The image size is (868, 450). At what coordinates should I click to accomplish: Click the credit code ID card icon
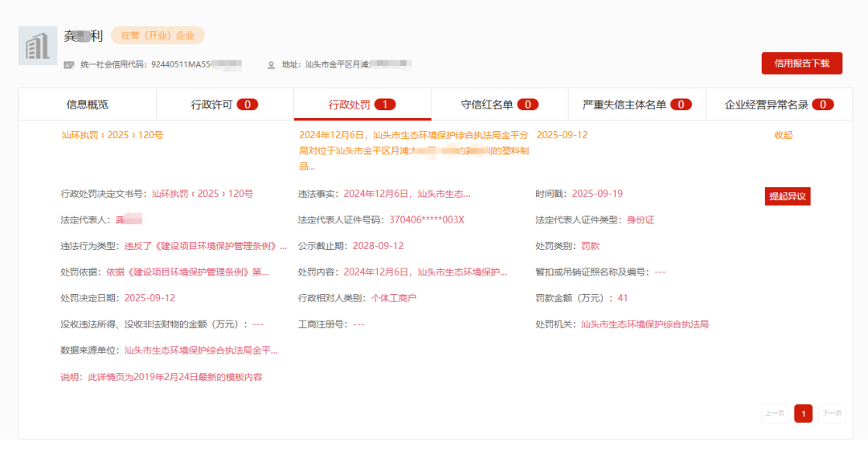[69, 64]
